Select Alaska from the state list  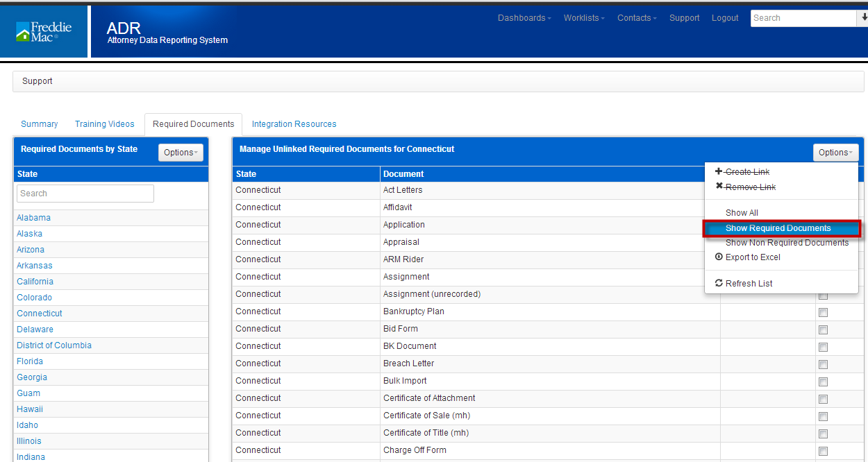30,234
